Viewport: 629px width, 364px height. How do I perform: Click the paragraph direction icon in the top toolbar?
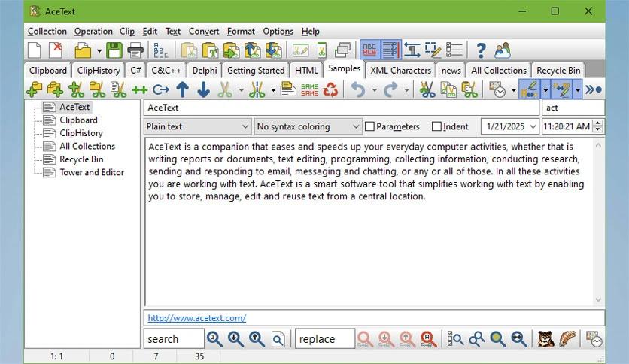pos(412,50)
